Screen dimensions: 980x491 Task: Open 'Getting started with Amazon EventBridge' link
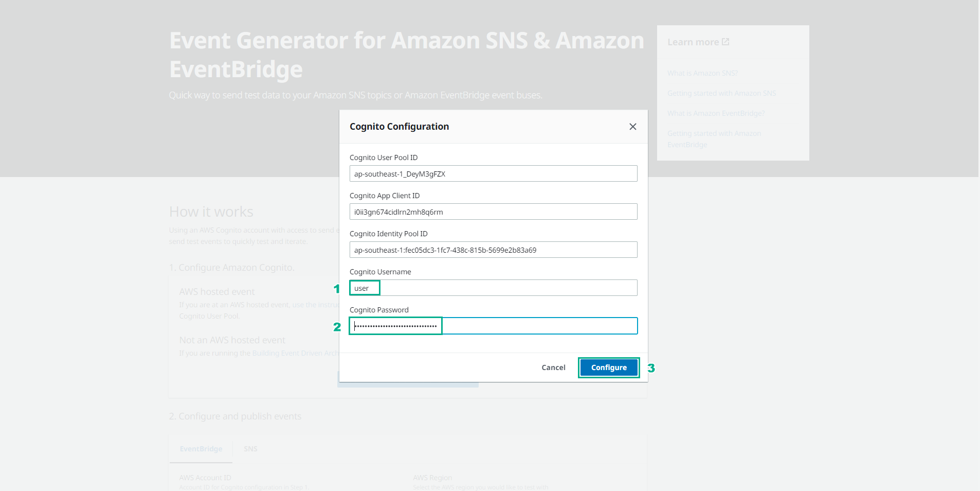point(714,139)
